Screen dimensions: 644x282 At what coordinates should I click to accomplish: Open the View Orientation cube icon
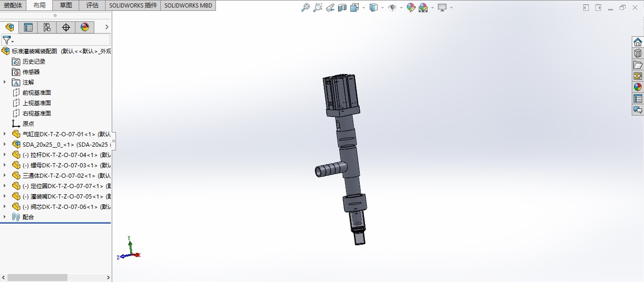pos(354,8)
